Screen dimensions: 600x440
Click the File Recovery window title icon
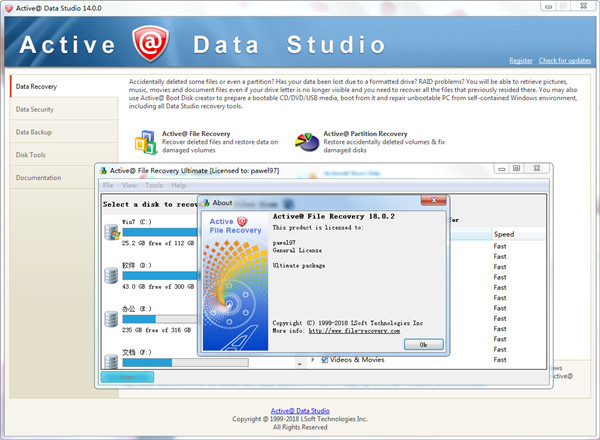tap(103, 171)
